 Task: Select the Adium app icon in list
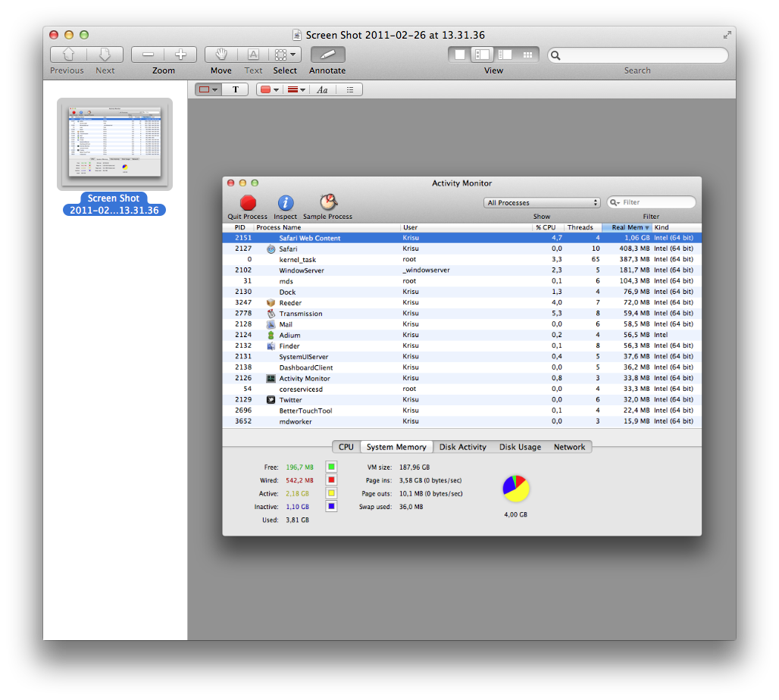(x=271, y=336)
